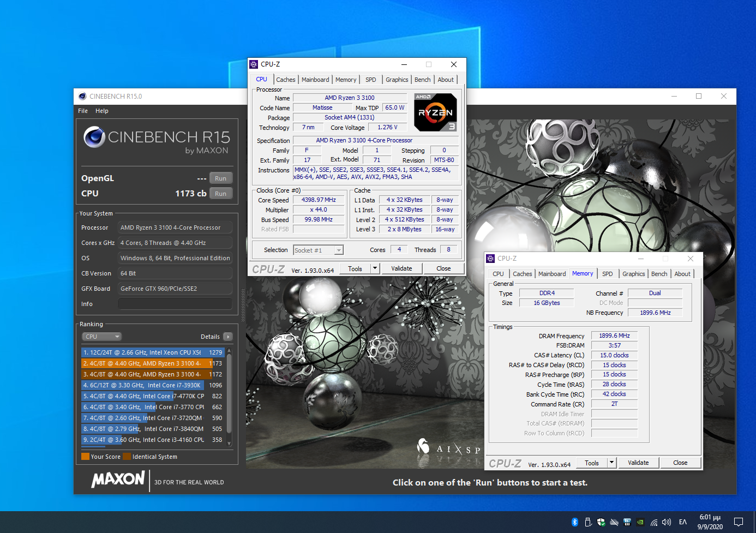Click the Cinebench R15.0 title bar icon
This screenshot has height=533, width=756.
[x=82, y=97]
